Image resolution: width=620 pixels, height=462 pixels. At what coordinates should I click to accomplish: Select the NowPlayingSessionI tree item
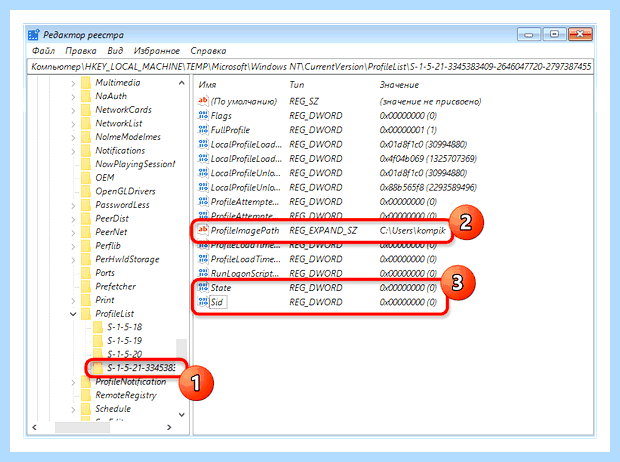coord(135,164)
